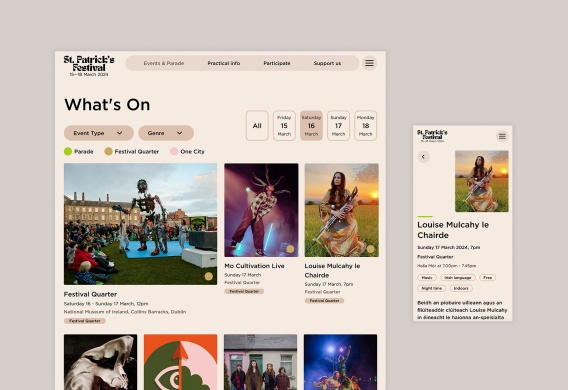Click the Indoors tag in mobile view
This screenshot has width=568, height=390.
461,288
